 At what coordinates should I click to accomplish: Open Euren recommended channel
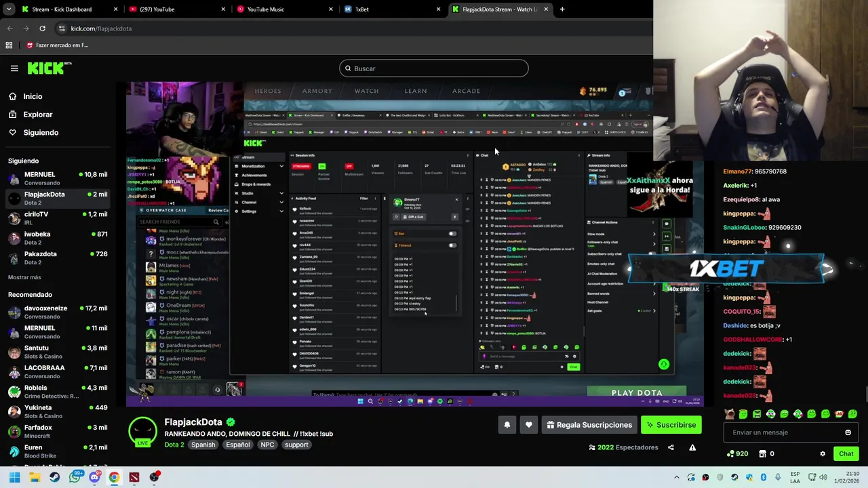(x=58, y=451)
